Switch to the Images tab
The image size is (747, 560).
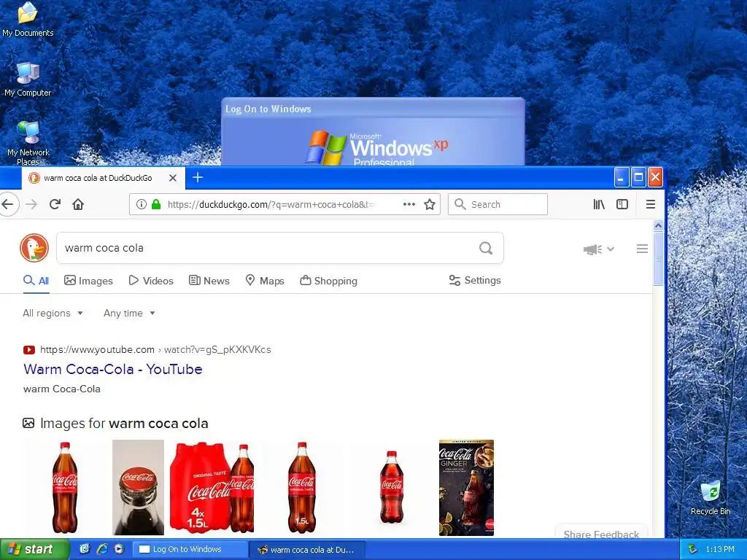coord(88,281)
